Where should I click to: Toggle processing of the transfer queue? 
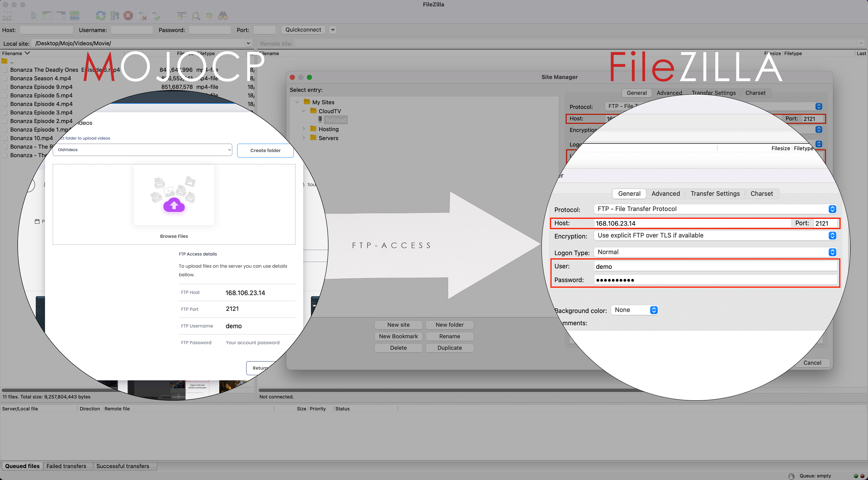pos(115,16)
